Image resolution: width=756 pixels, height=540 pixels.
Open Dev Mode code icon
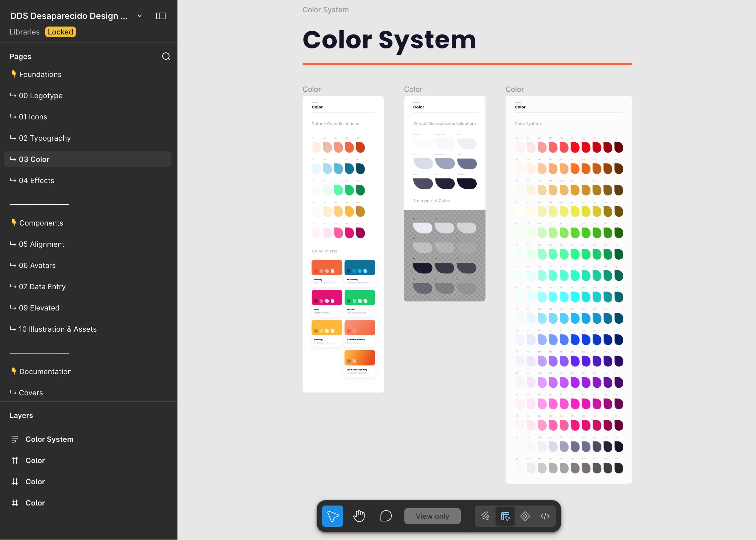pos(545,516)
